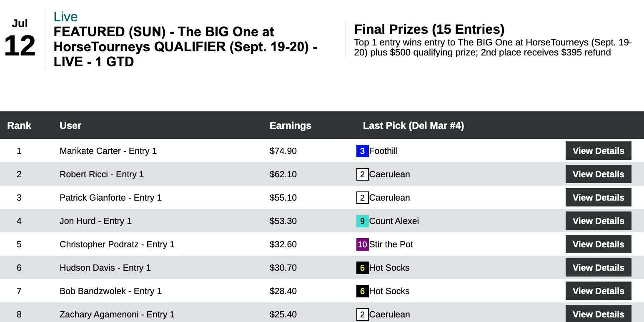The image size is (644, 322).
Task: Click Bob Bandzwolek's number 6 Hot Socks badge
Action: (x=362, y=291)
